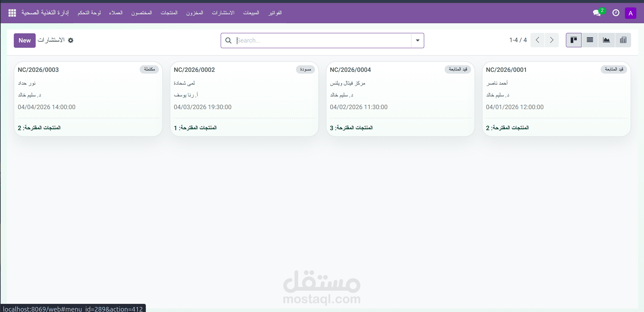Open the الفواتير menu
Image resolution: width=644 pixels, height=312 pixels.
(275, 13)
